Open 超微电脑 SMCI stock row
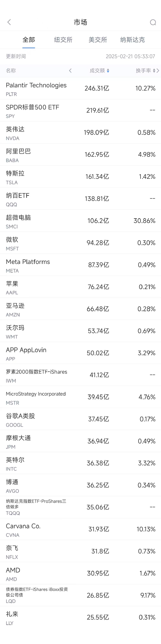Viewport: 161px width, 644px height. point(80,221)
